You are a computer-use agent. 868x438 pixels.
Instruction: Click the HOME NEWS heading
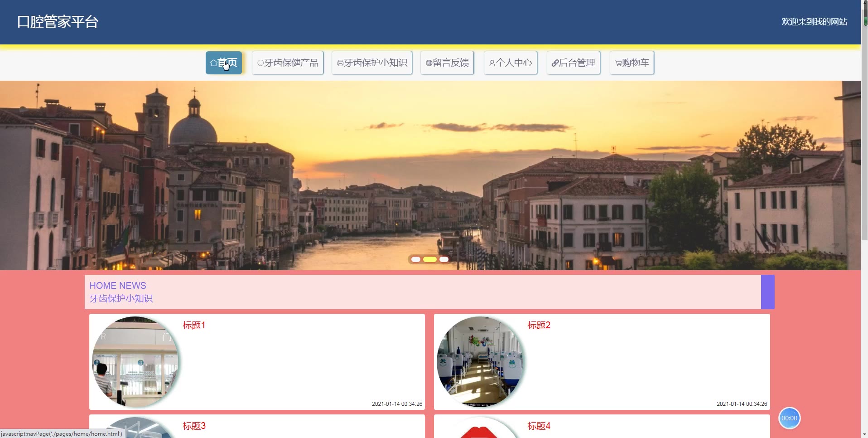click(x=118, y=286)
